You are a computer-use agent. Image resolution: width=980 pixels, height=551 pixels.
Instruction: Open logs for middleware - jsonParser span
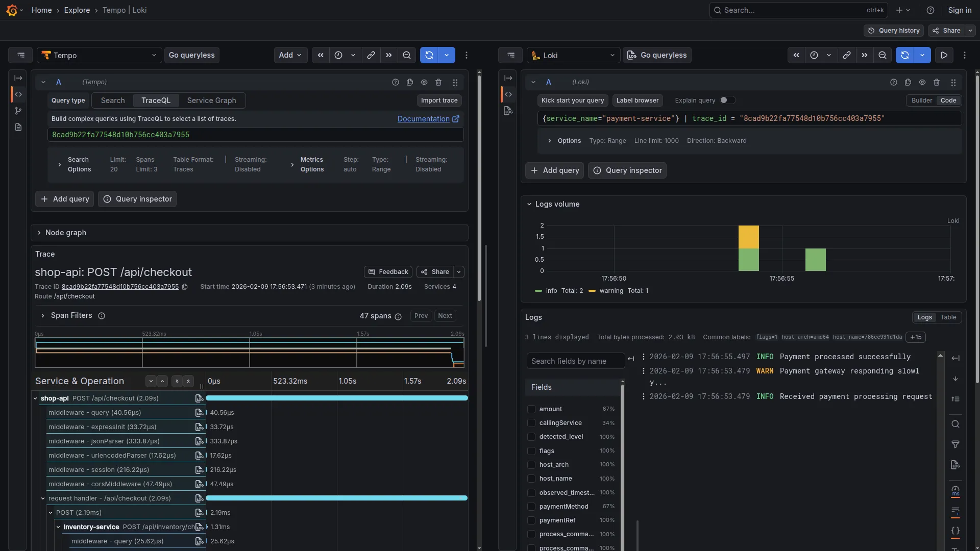point(199,441)
